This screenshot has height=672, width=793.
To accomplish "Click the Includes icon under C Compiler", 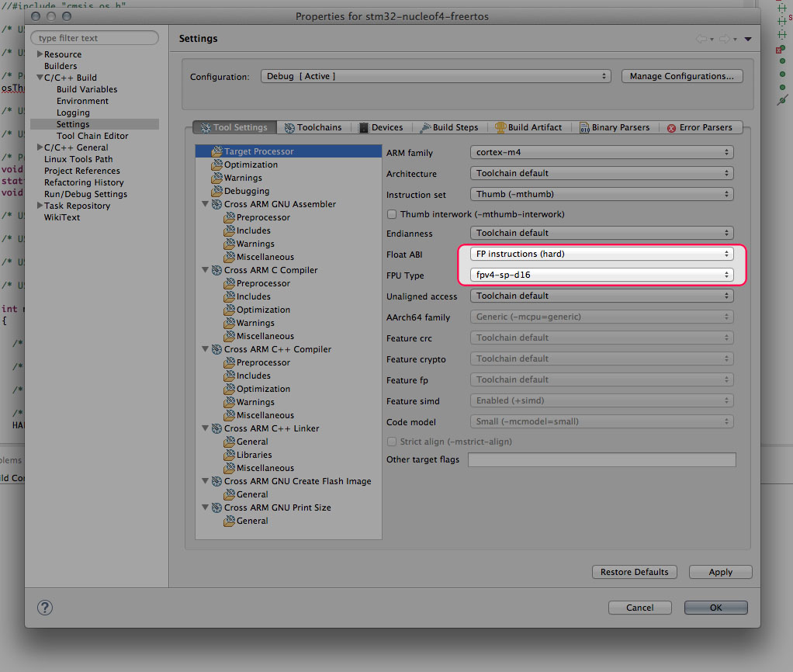I will [229, 296].
